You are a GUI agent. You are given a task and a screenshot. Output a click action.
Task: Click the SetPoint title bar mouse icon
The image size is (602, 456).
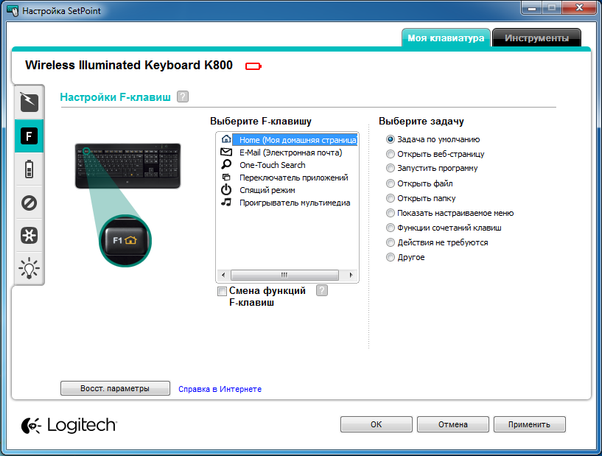tap(13, 10)
